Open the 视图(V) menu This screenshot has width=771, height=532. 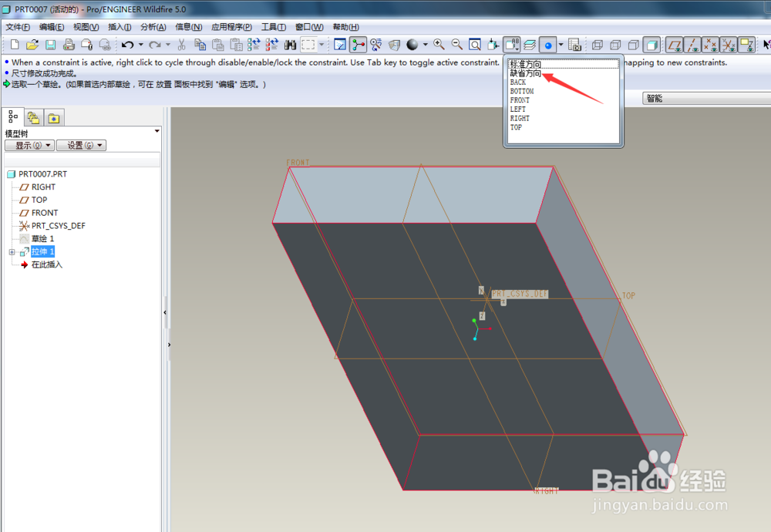pos(86,27)
